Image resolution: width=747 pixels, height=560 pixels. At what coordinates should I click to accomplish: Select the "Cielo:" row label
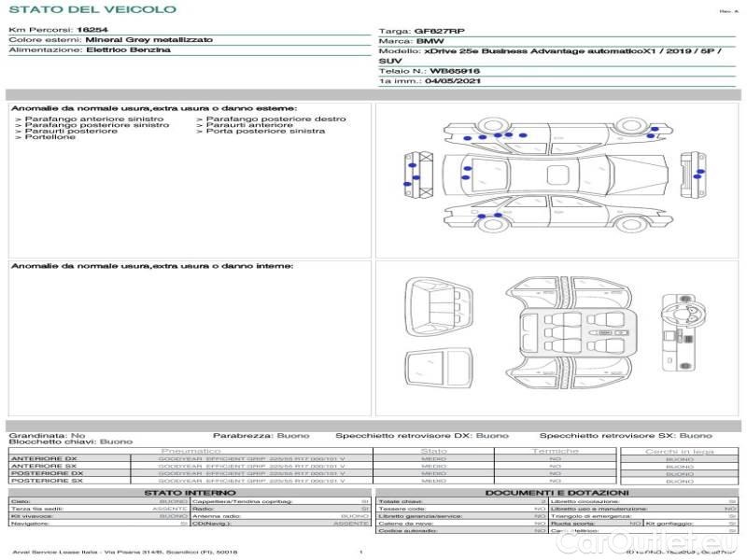point(21,501)
